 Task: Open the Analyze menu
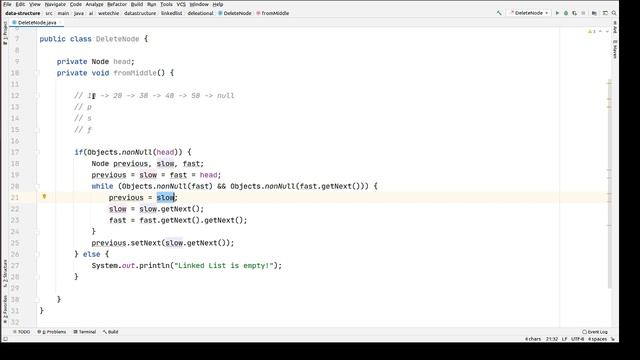point(94,4)
